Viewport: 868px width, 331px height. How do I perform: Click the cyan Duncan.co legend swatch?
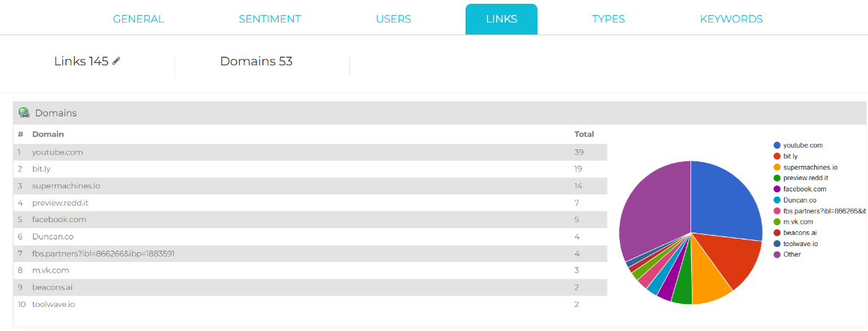[x=777, y=200]
